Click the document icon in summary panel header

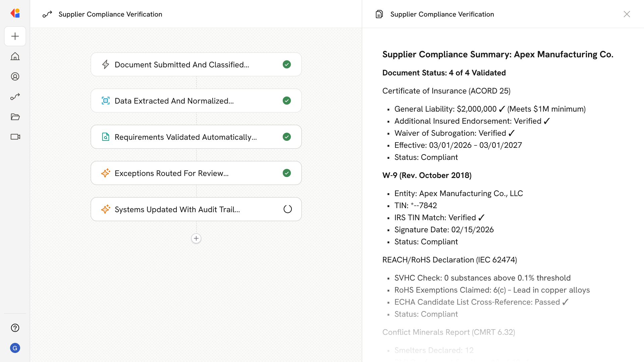(379, 14)
